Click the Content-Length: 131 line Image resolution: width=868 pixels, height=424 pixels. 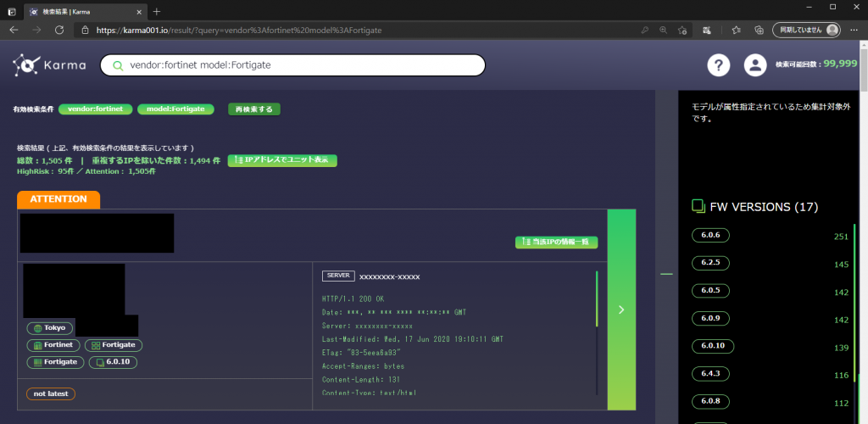361,379
